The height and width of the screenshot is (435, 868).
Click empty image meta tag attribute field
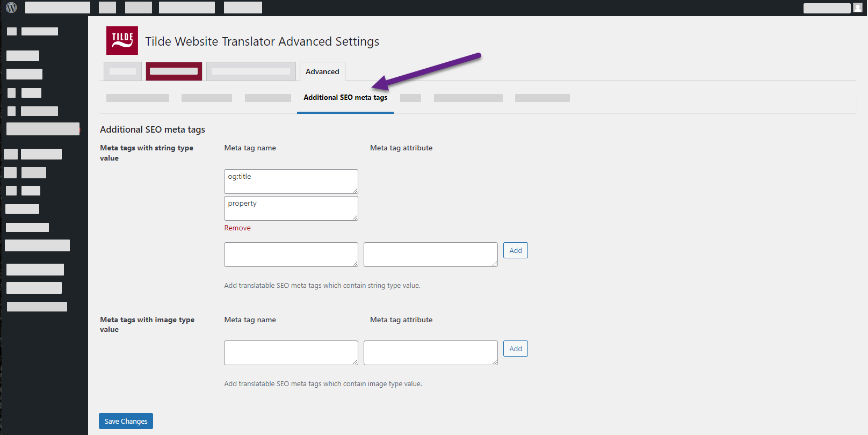(x=431, y=353)
